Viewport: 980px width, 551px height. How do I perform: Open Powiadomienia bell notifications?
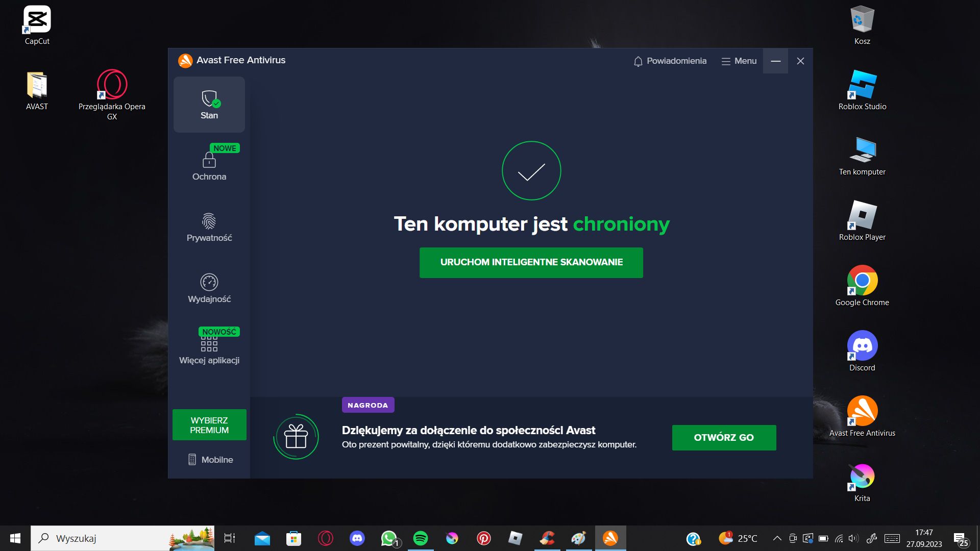670,61
